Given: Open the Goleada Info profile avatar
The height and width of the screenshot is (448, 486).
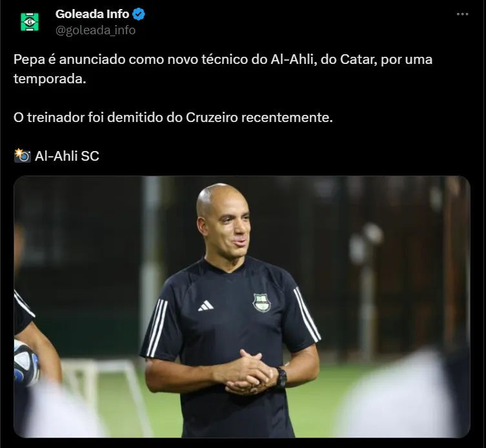Looking at the screenshot, I should (x=30, y=22).
